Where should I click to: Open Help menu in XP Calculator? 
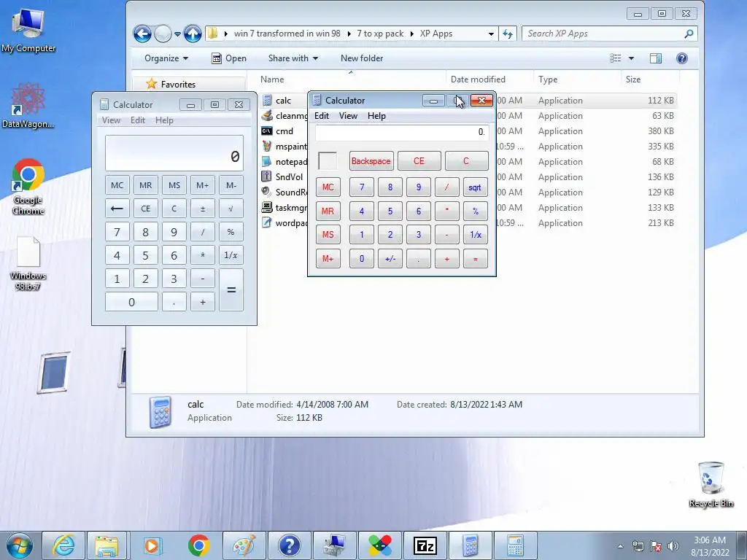click(376, 116)
